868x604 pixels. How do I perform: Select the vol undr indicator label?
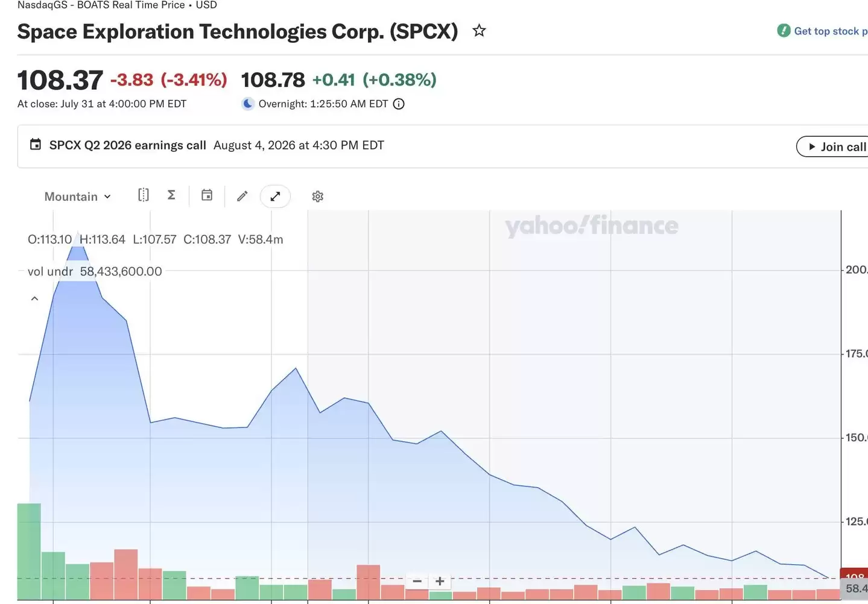click(x=50, y=271)
